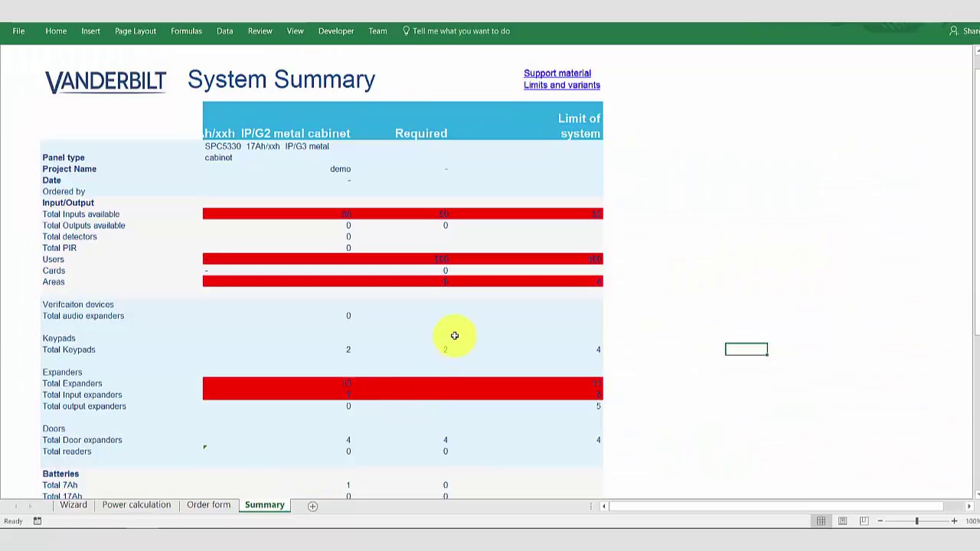Add a new sheet with plus icon

(x=312, y=506)
